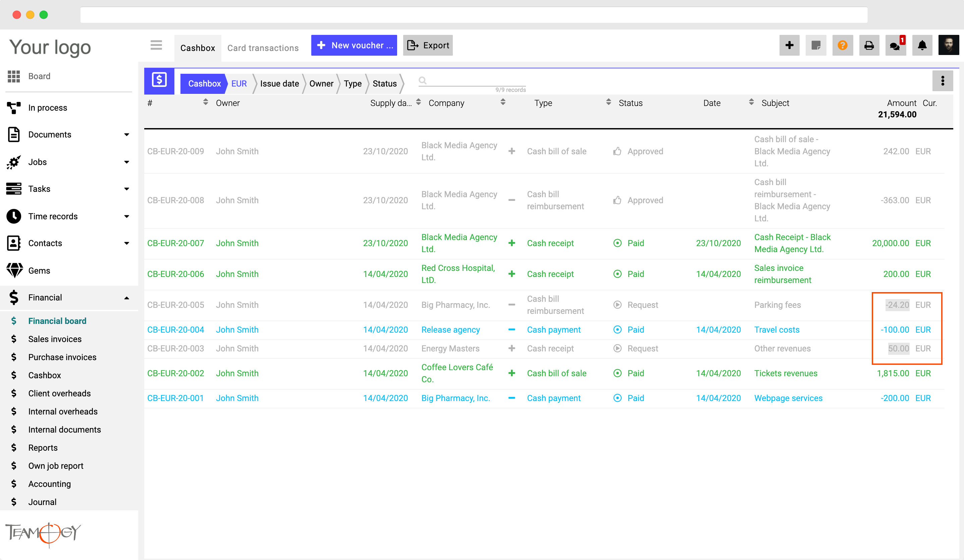Open Board in the sidebar
The height and width of the screenshot is (560, 964).
[39, 76]
